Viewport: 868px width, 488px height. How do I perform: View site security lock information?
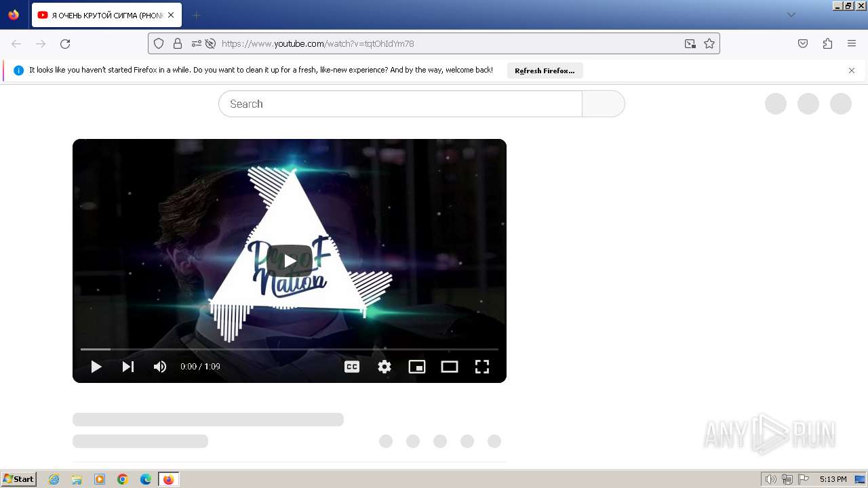pyautogui.click(x=178, y=43)
